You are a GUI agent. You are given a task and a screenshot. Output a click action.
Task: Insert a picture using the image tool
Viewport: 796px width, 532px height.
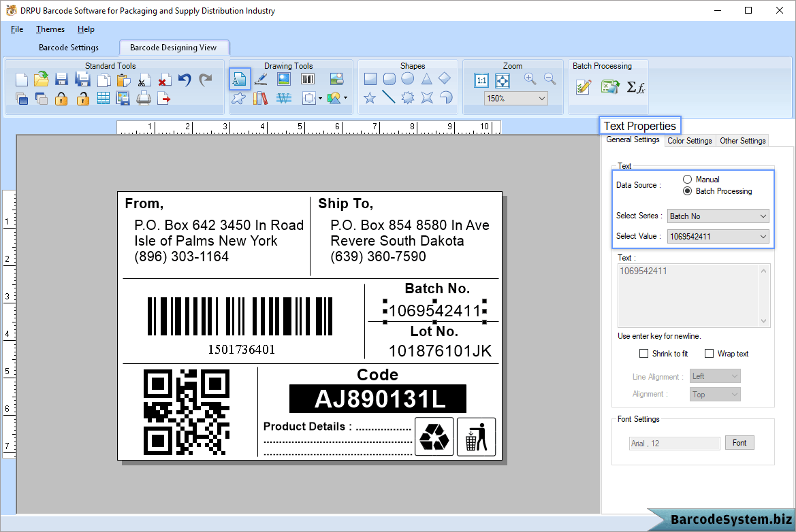pyautogui.click(x=284, y=79)
